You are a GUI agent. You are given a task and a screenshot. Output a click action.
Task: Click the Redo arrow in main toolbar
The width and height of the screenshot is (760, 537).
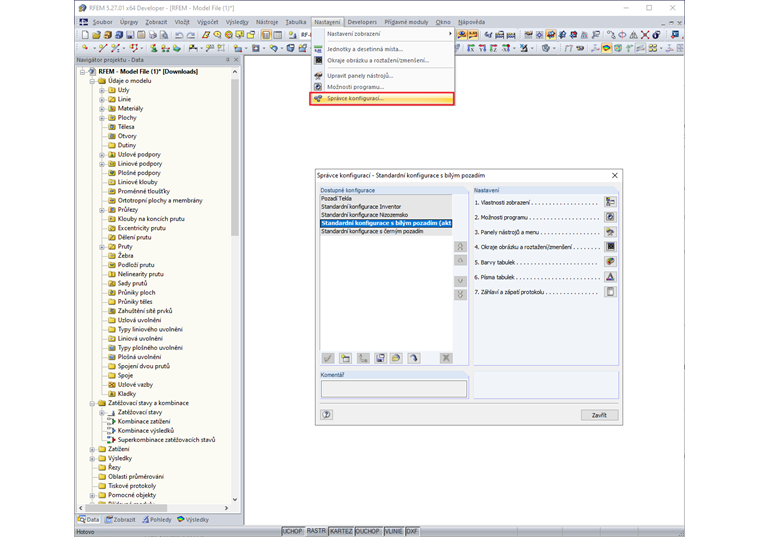191,35
